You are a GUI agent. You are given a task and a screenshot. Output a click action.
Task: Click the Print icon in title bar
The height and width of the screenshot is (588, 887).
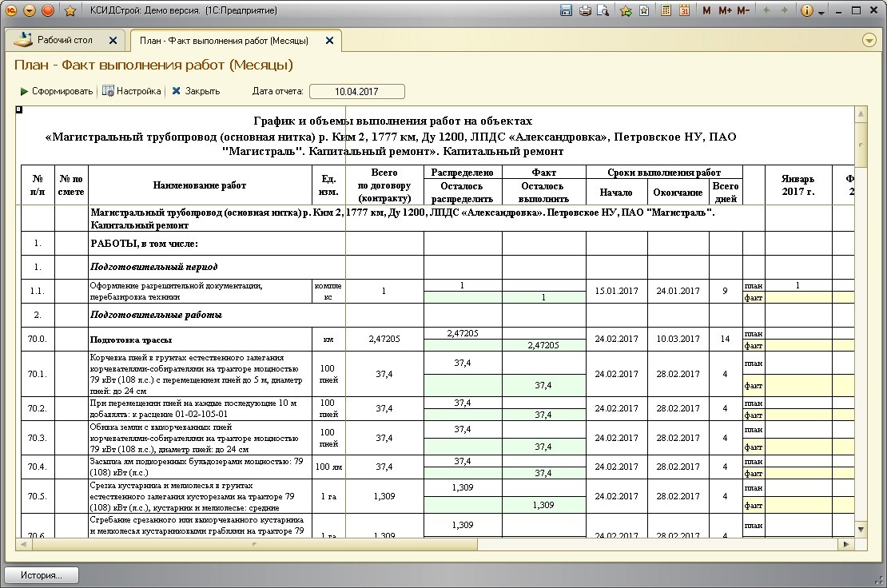pos(585,10)
